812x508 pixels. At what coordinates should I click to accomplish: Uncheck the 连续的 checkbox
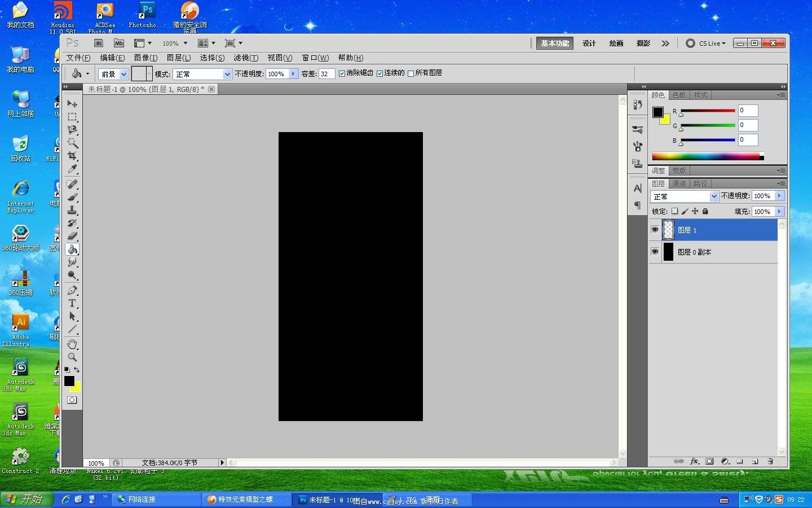[379, 73]
